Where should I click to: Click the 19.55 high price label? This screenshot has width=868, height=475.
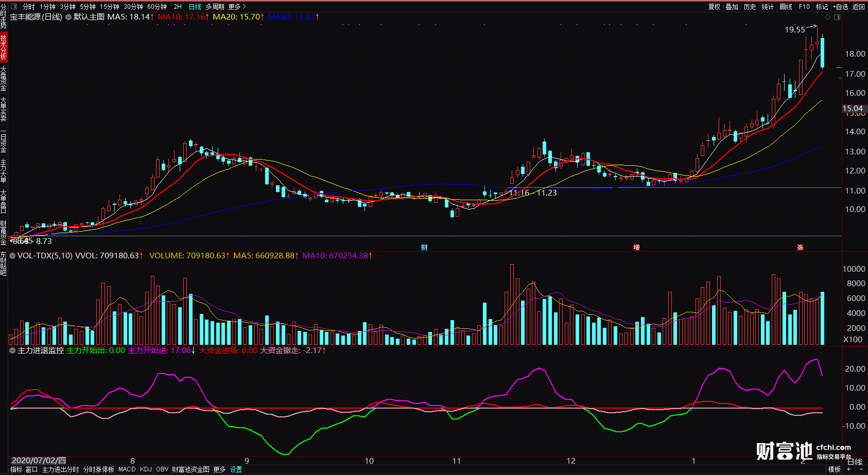pos(794,30)
